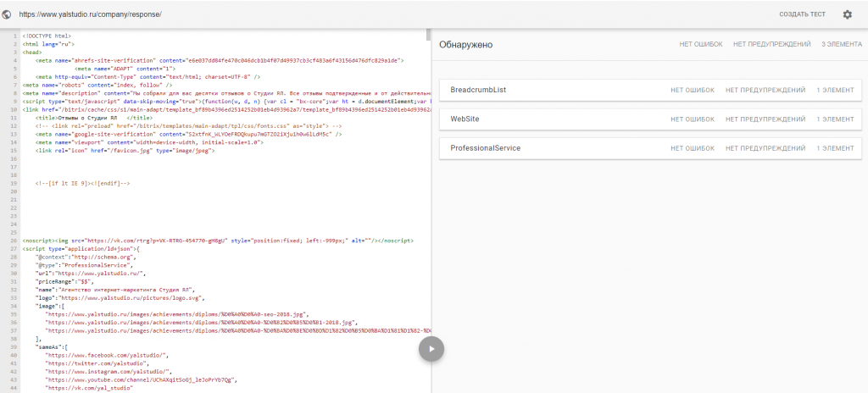This screenshot has width=868, height=393.
Task: Click НЕТ ПРЕДУПРЕЖДЕНИЙ in the Обнаружено header
Action: pyautogui.click(x=771, y=44)
